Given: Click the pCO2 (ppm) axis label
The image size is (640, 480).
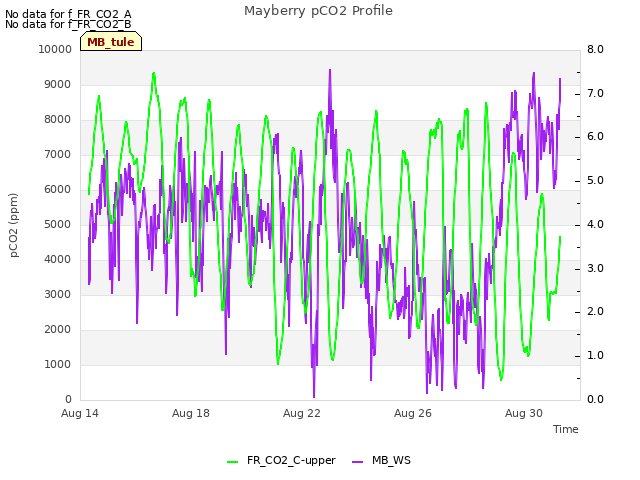Looking at the screenshot, I should click(x=14, y=225).
